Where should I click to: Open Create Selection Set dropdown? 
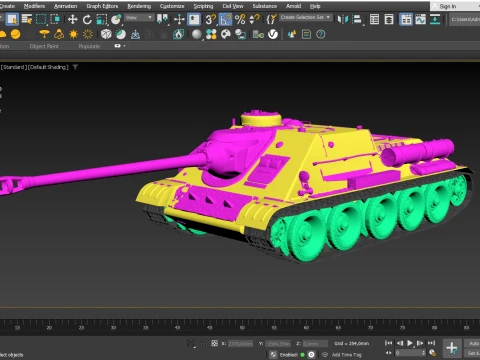click(x=306, y=17)
